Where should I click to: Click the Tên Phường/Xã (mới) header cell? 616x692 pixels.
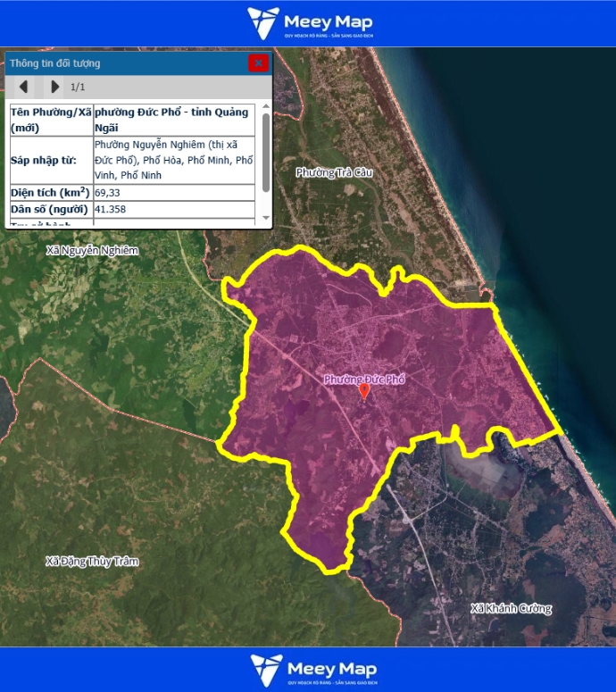coord(49,120)
